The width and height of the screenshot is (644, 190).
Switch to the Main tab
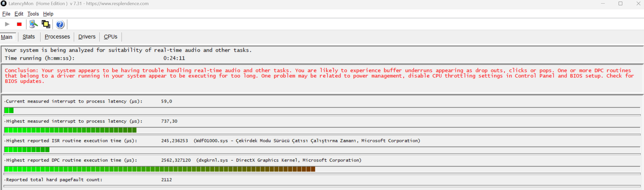pyautogui.click(x=7, y=37)
